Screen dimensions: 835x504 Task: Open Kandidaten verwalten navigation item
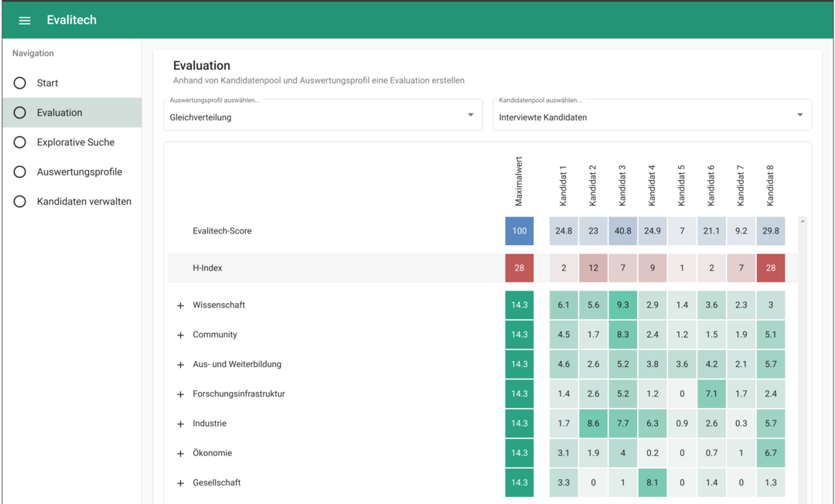point(72,201)
